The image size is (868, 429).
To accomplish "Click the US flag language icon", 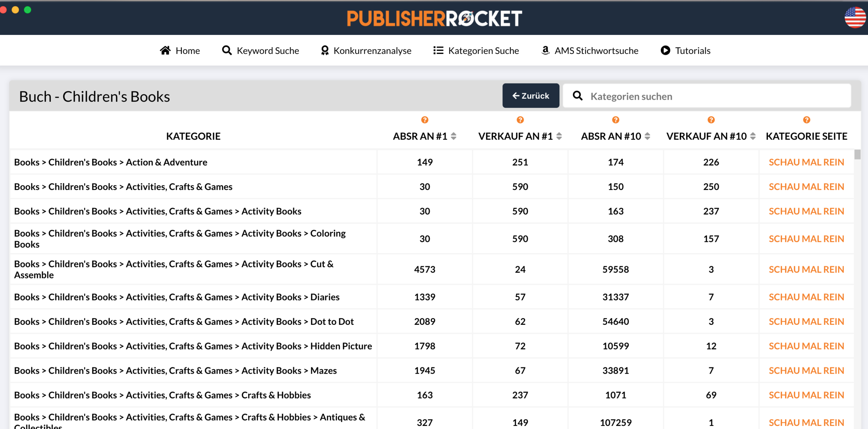I will point(855,17).
